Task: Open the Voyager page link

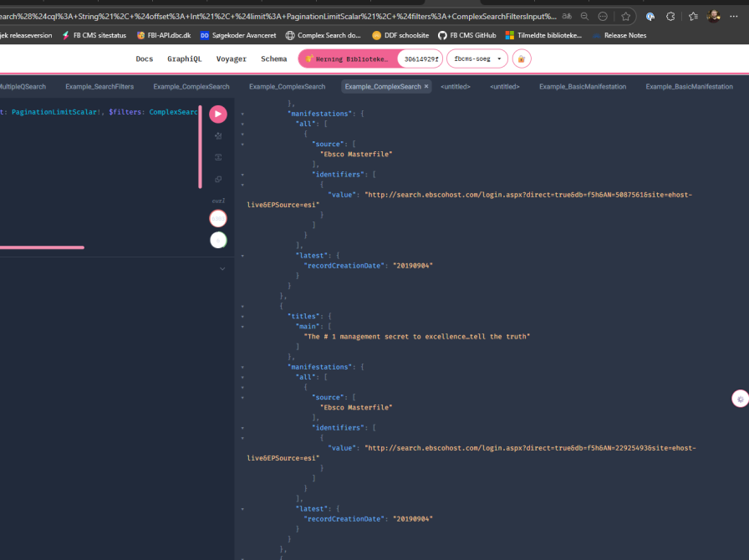Action: click(231, 59)
